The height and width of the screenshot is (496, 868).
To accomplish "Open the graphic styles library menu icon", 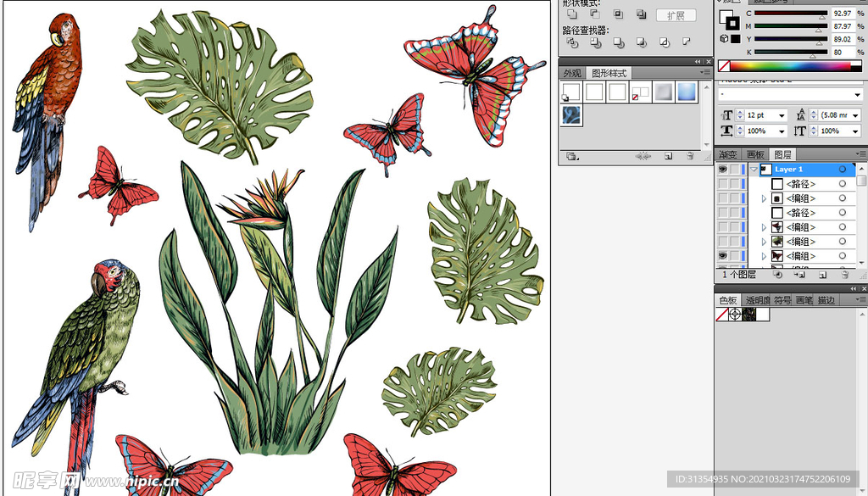I will 571,156.
